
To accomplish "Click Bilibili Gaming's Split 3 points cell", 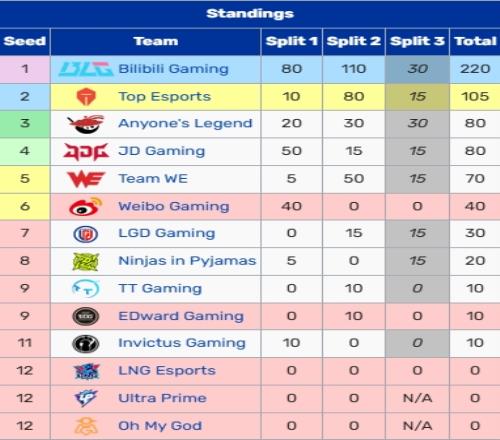I will point(417,69).
